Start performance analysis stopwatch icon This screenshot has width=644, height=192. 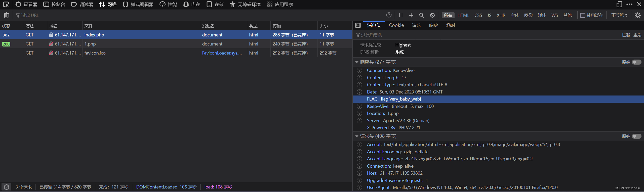coord(7,187)
